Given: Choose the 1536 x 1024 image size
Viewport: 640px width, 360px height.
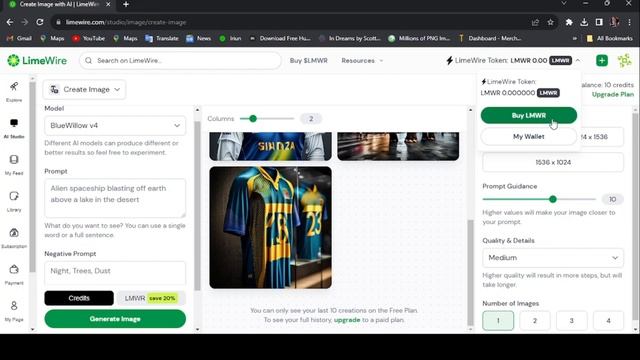Looking at the screenshot, I should tap(553, 162).
